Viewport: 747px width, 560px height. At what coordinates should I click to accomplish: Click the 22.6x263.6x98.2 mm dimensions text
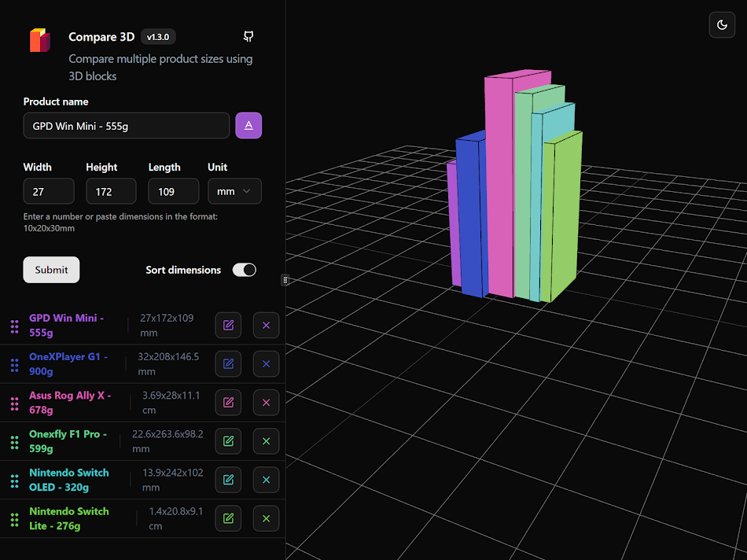[x=167, y=441]
